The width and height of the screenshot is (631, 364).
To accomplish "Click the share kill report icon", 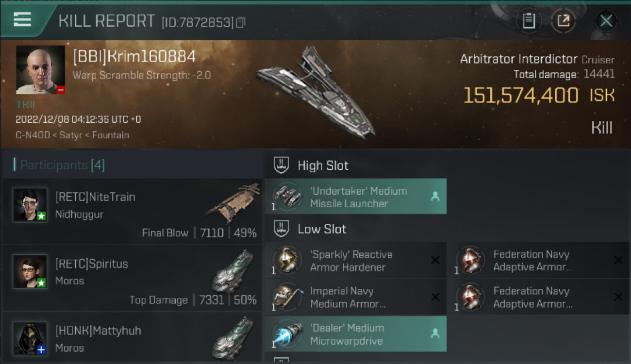I will pyautogui.click(x=563, y=21).
